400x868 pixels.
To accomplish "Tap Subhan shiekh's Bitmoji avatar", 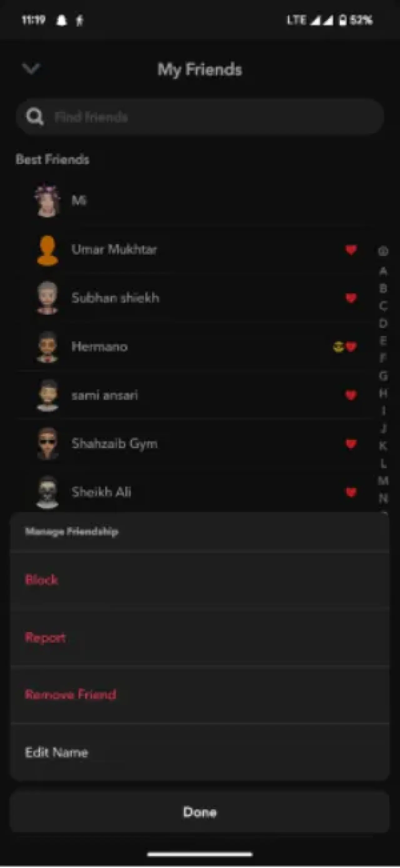I will point(47,298).
